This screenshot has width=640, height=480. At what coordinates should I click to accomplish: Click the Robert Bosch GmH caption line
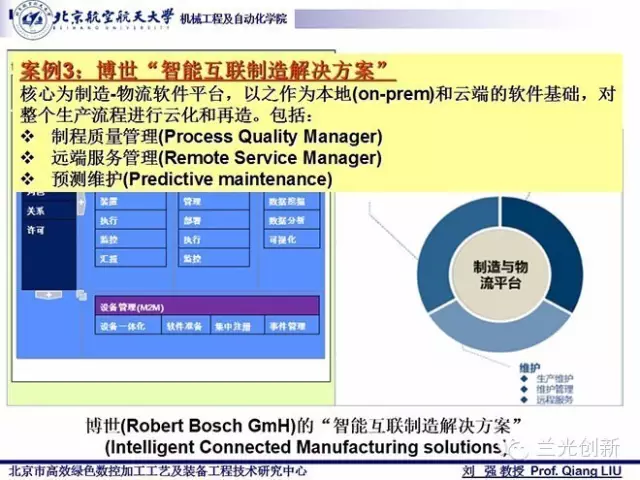(303, 426)
